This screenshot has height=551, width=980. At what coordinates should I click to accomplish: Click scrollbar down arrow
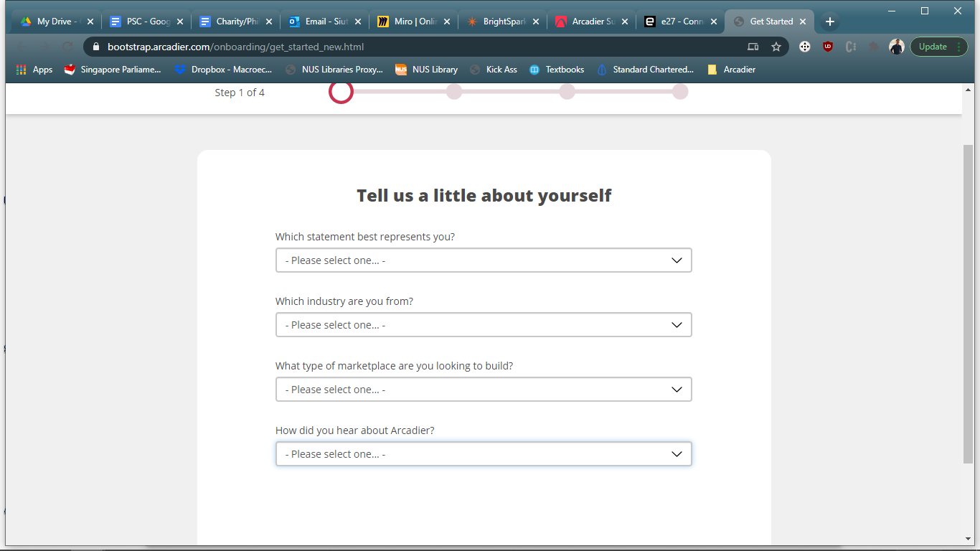[969, 539]
